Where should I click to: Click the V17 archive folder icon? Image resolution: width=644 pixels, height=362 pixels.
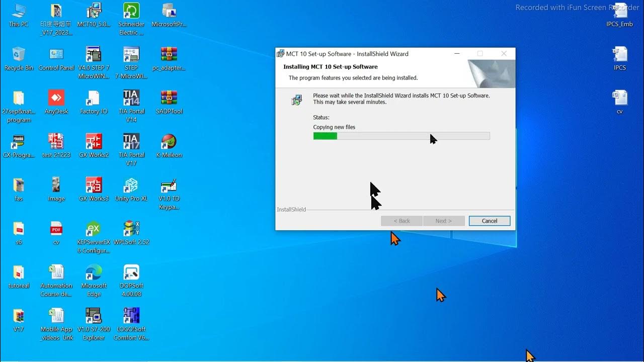click(19, 321)
